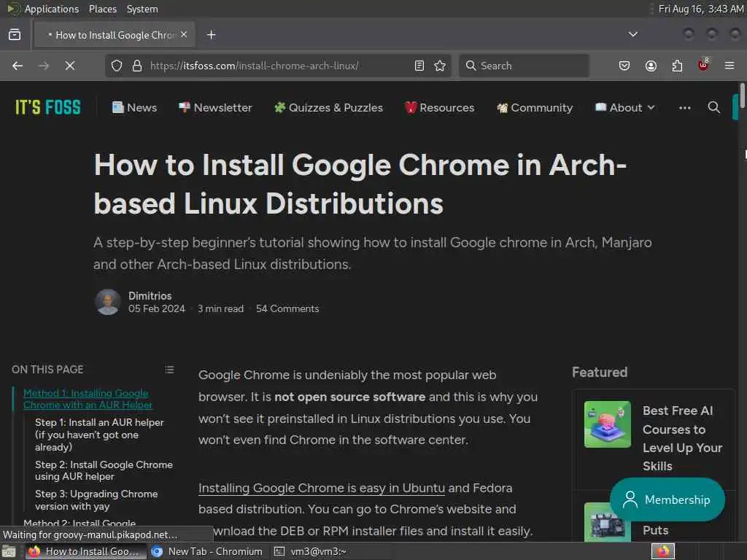Image resolution: width=747 pixels, height=560 pixels.
Task: Open the Membership button
Action: click(x=667, y=499)
